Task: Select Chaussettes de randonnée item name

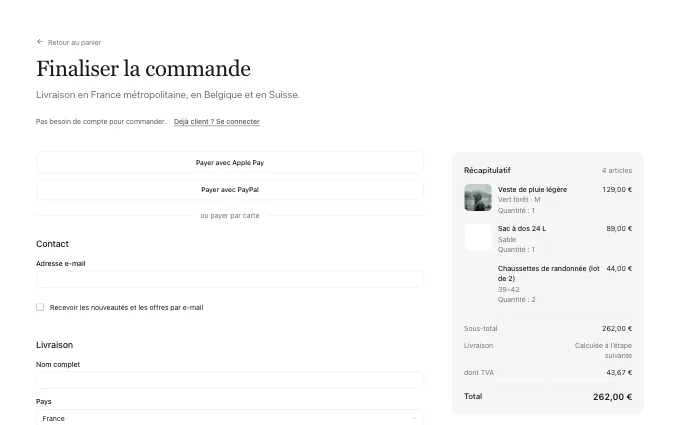Action: [x=549, y=273]
